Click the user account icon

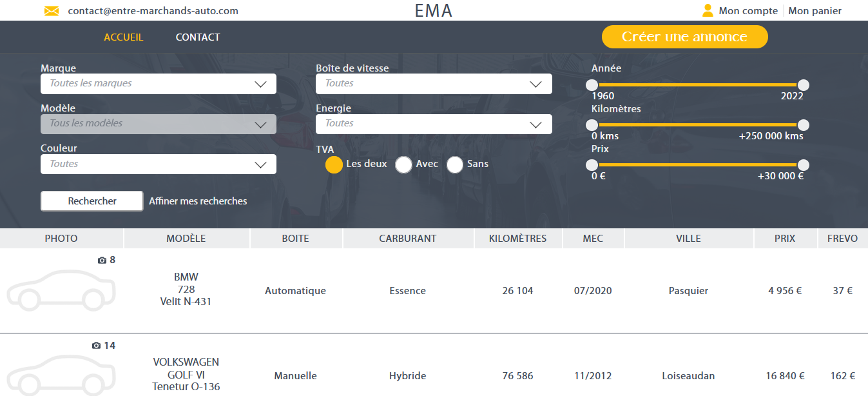pos(708,10)
